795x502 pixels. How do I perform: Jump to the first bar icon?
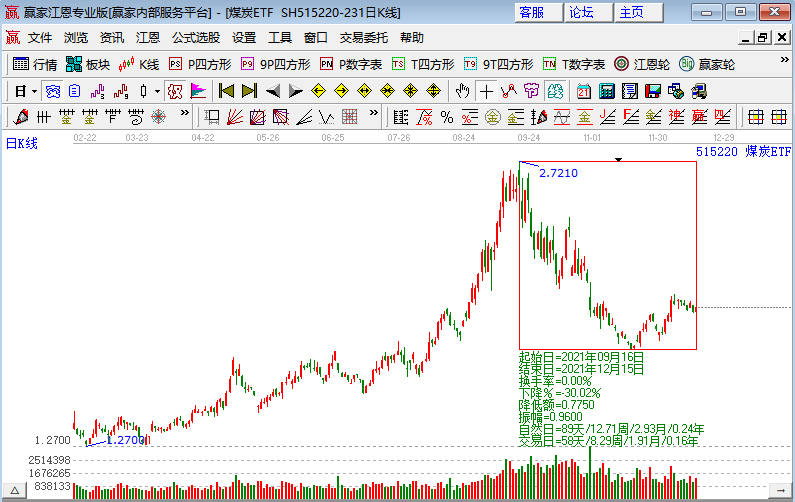point(226,92)
